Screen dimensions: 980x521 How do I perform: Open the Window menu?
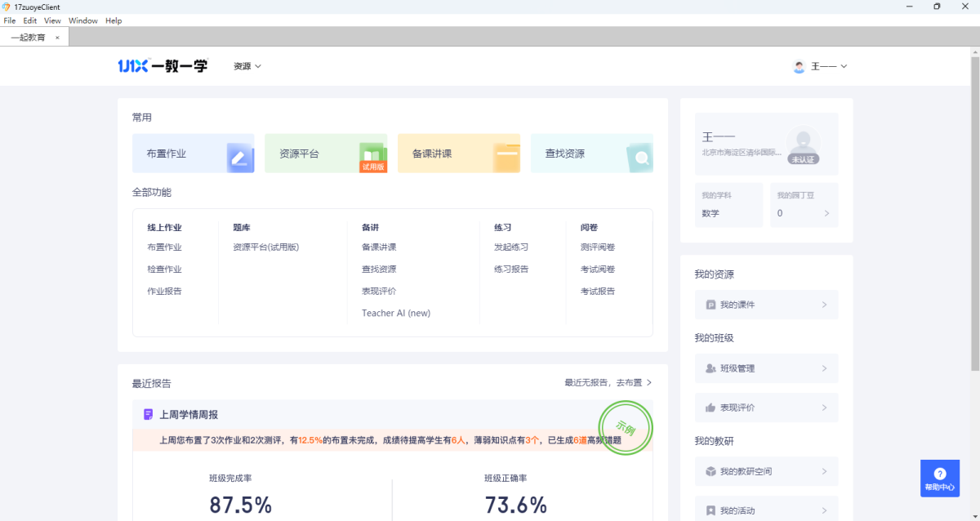coord(82,20)
